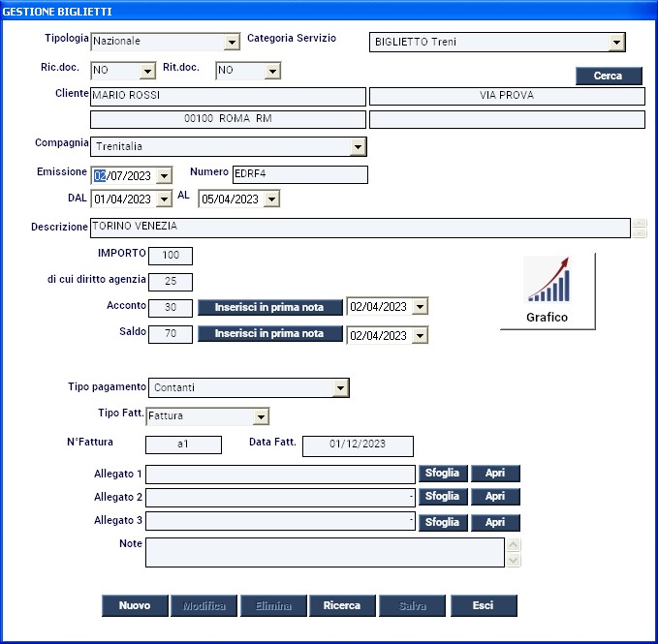Click the di cui diritto agenzia field
This screenshot has width=658, height=644.
tap(171, 282)
